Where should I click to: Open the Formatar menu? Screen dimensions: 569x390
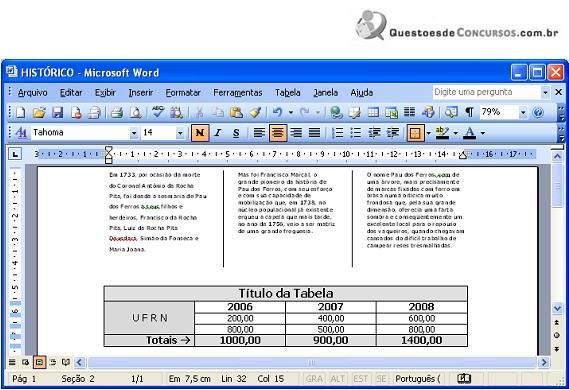coord(183,93)
